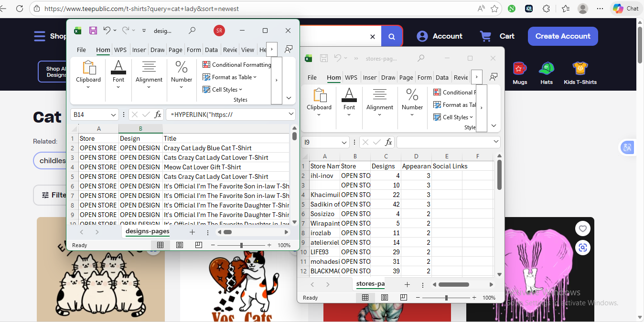Image resolution: width=644 pixels, height=322 pixels.
Task: Click the Save icon in stores-pag workbook
Action: tap(324, 58)
